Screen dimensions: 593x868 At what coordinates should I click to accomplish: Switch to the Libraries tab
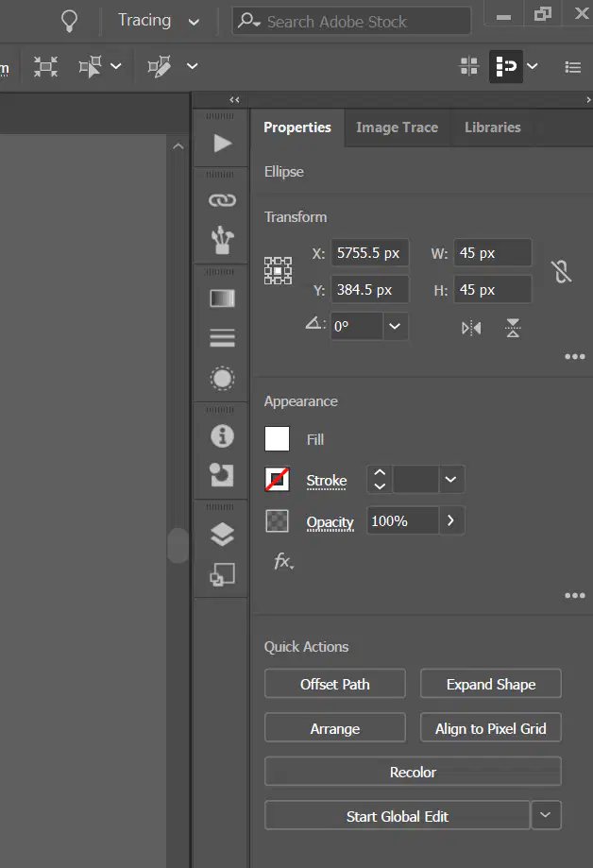tap(493, 128)
